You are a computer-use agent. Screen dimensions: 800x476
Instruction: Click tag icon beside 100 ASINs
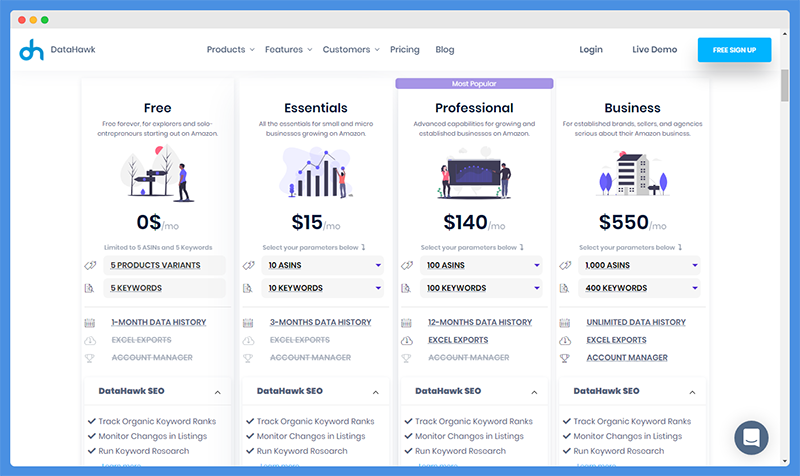407,265
